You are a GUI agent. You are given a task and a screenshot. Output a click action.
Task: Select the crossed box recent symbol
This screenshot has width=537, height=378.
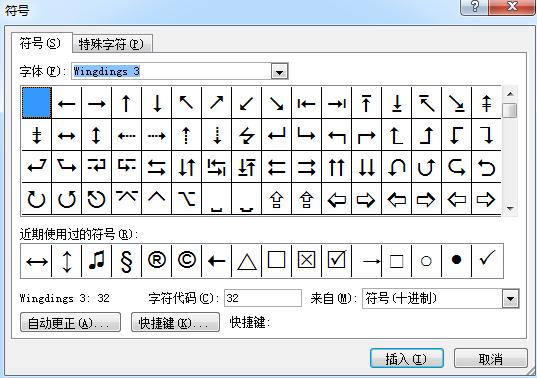click(306, 261)
